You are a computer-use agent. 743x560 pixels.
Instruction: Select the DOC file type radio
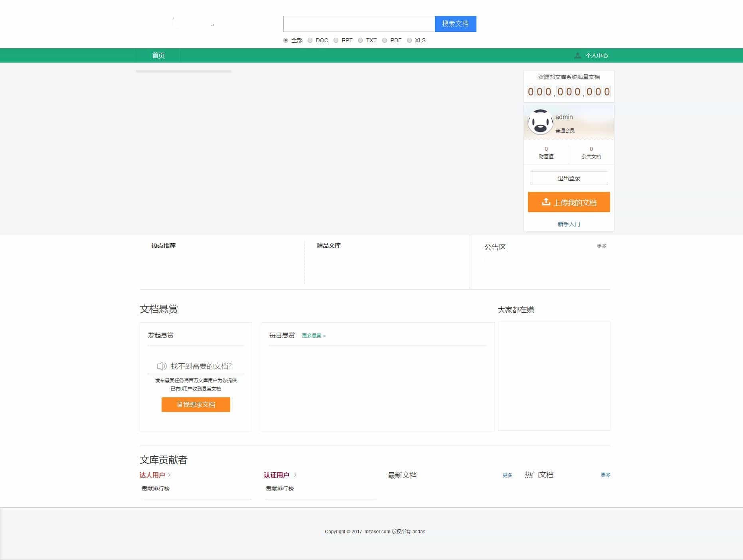click(x=310, y=40)
